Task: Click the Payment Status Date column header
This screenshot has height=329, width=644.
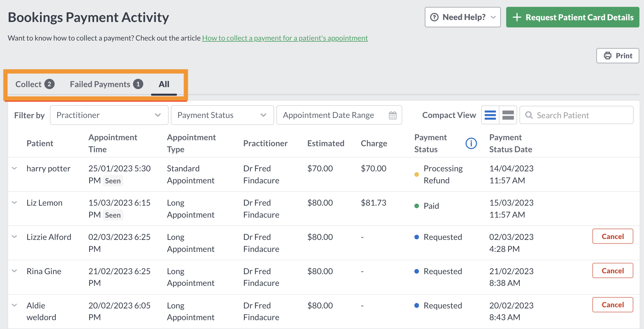Action: point(510,143)
